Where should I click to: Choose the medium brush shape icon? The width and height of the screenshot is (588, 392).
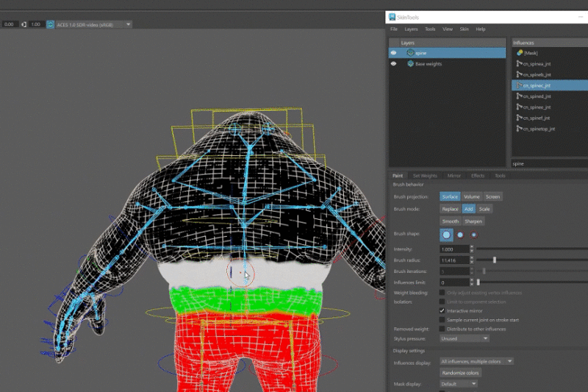(x=460, y=235)
